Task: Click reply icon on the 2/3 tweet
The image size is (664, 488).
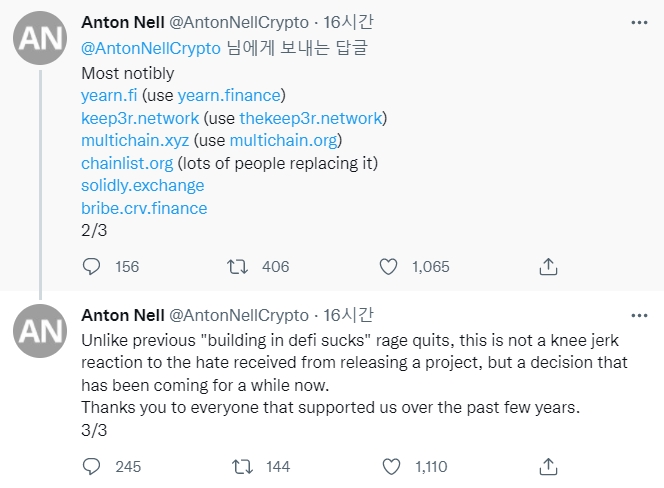Action: 91,266
